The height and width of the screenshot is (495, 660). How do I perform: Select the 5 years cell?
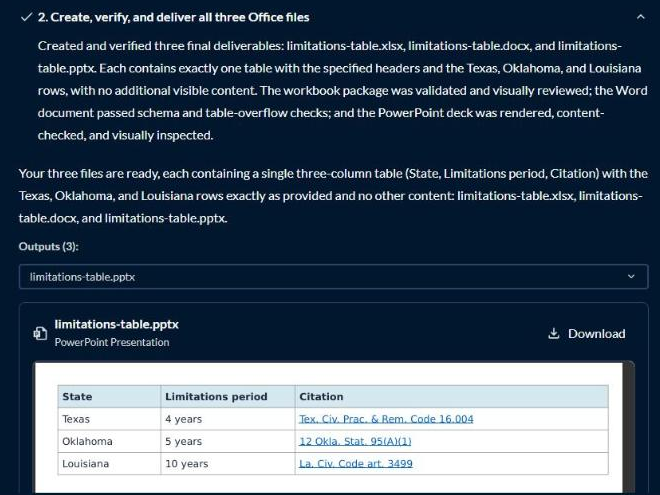pos(228,442)
